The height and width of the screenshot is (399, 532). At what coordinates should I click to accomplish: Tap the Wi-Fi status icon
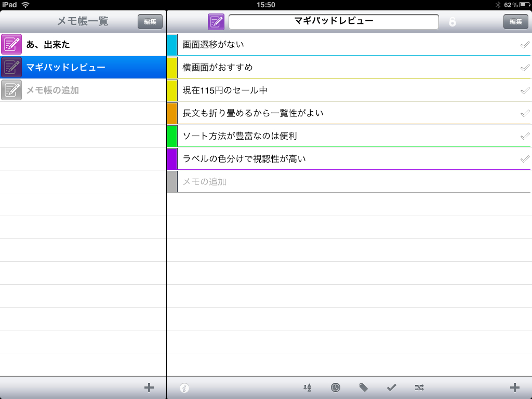point(25,5)
